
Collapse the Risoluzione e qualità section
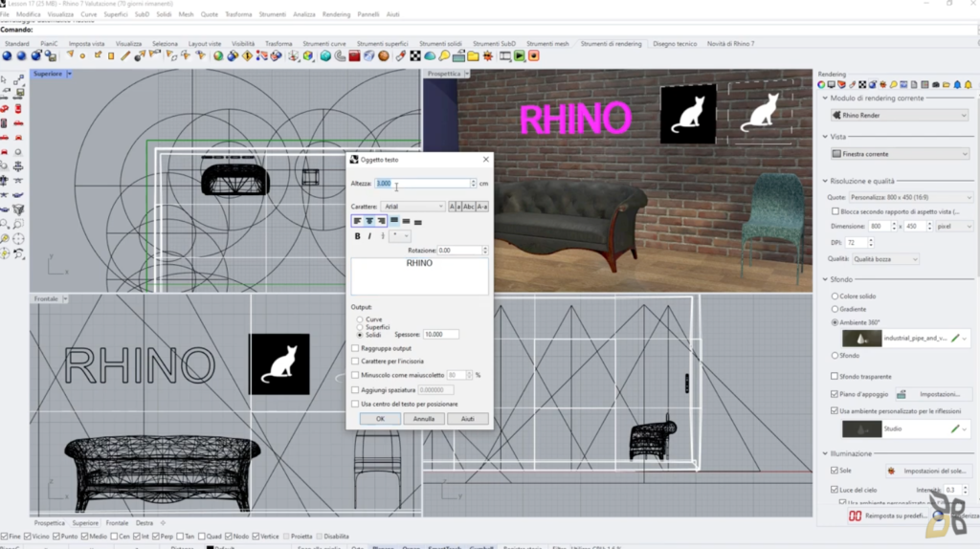[825, 181]
